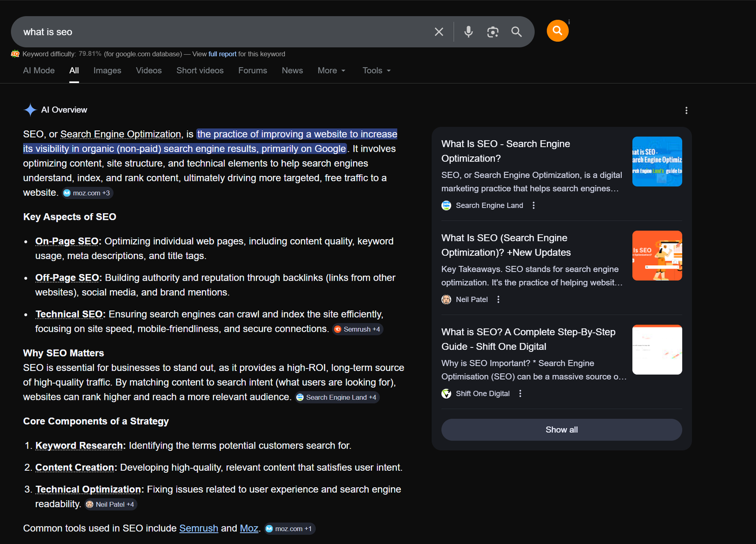Click the moz.com +3 citation chip
Image resolution: width=756 pixels, height=544 pixels.
point(88,193)
